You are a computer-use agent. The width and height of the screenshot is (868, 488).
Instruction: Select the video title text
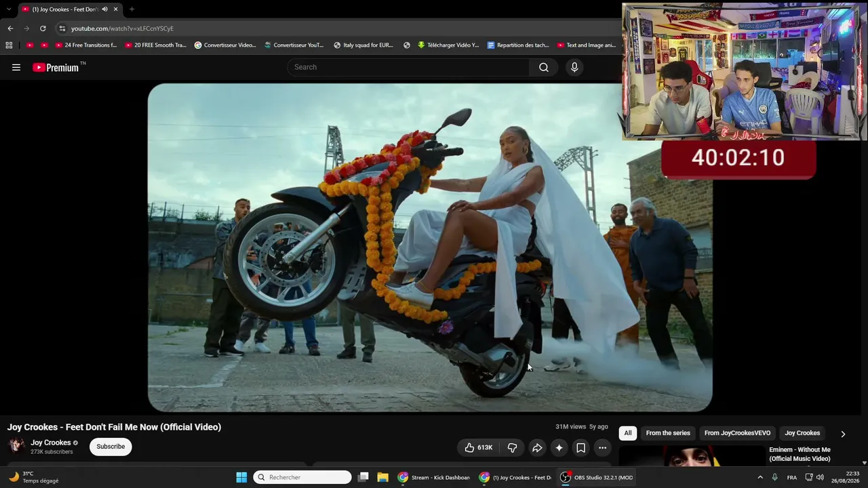point(114,427)
